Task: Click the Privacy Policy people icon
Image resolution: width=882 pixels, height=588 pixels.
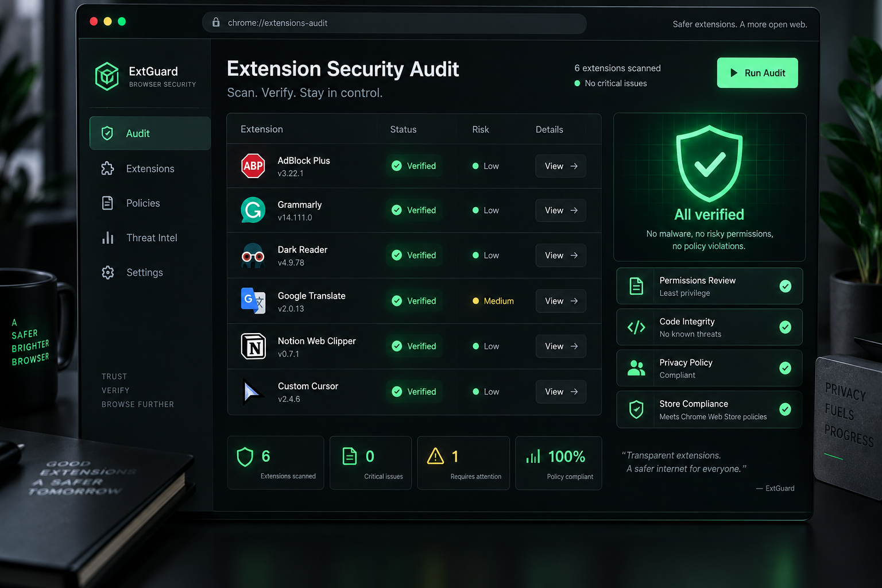Action: point(636,368)
